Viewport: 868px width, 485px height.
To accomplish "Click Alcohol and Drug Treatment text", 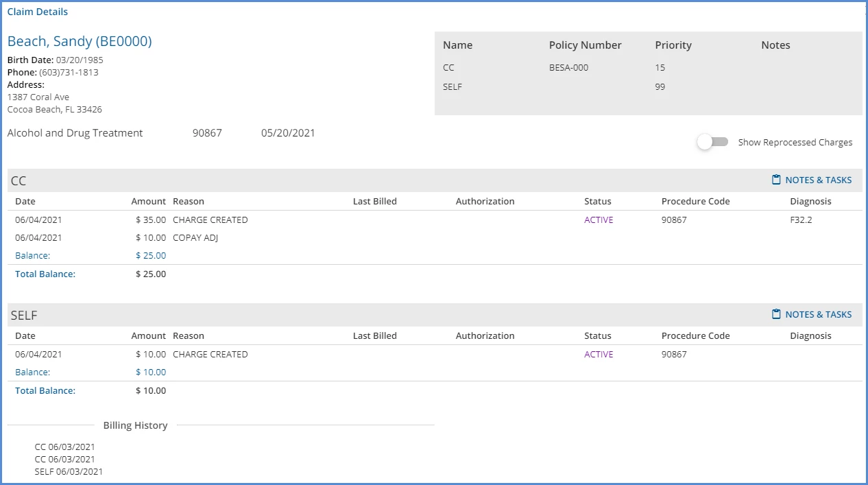I will click(x=75, y=133).
